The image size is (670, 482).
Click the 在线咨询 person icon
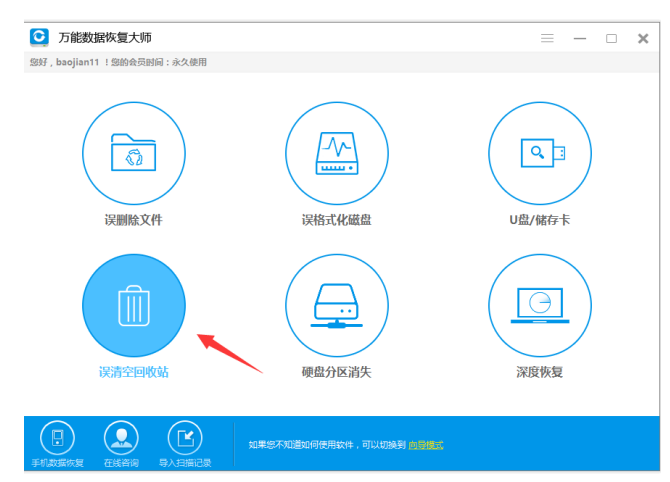(121, 438)
